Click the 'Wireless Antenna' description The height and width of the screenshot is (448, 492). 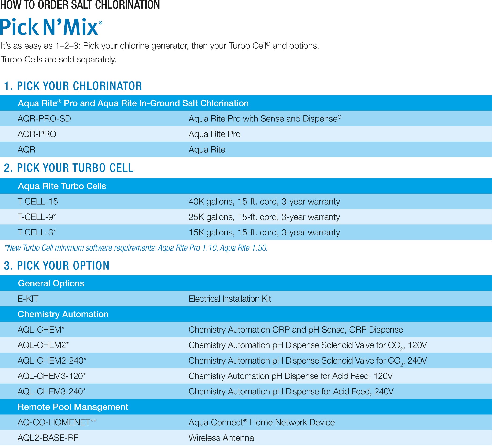[x=221, y=438]
